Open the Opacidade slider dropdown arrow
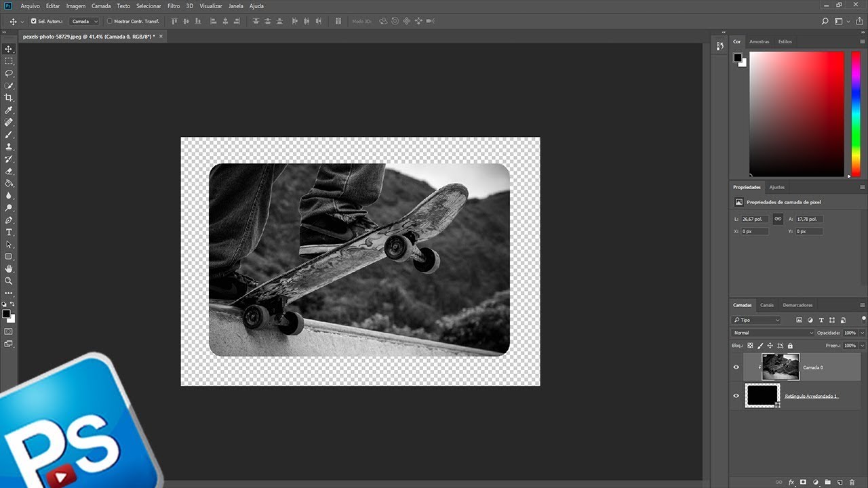The height and width of the screenshot is (488, 868). tap(863, 333)
